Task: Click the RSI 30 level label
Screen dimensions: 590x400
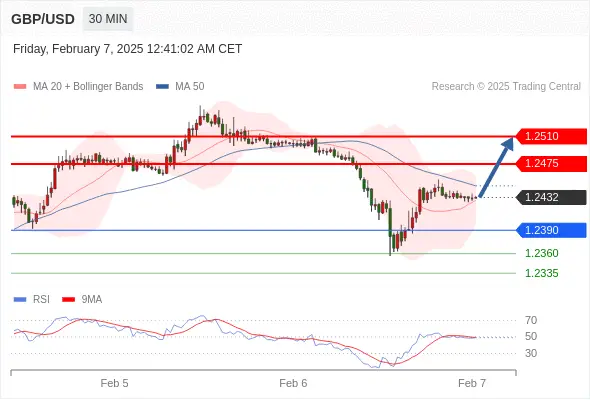Action: 531,353
